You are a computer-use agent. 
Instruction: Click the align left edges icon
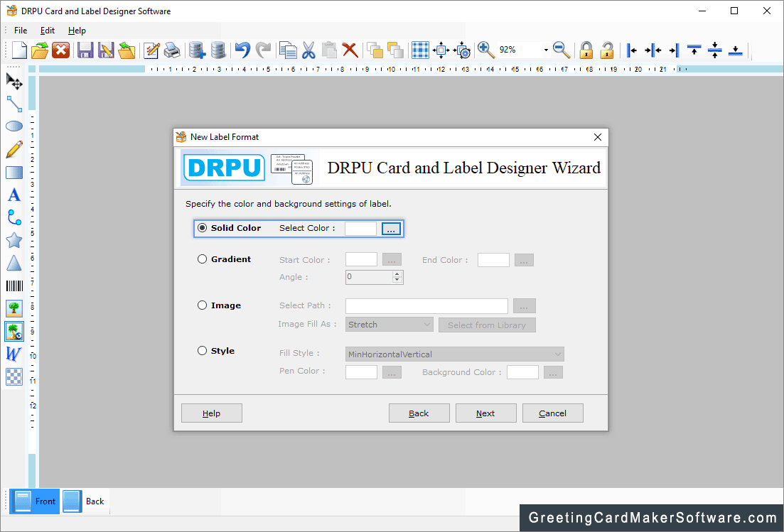pyautogui.click(x=631, y=50)
